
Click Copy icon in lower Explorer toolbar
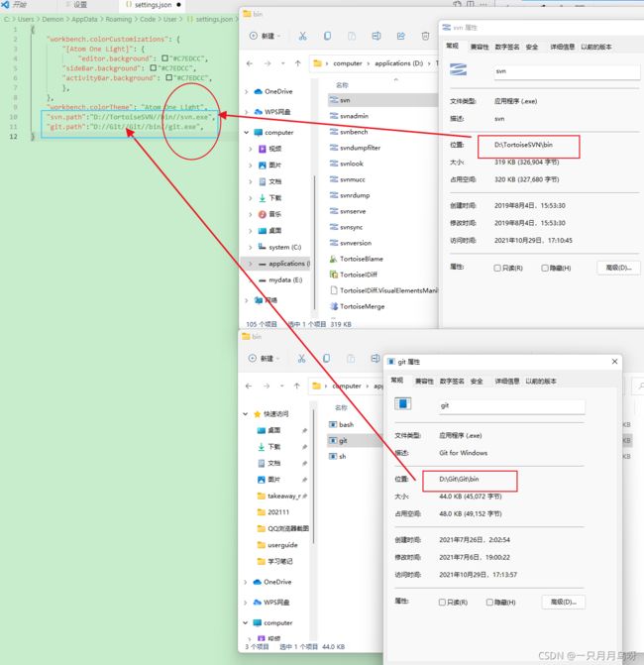(326, 359)
